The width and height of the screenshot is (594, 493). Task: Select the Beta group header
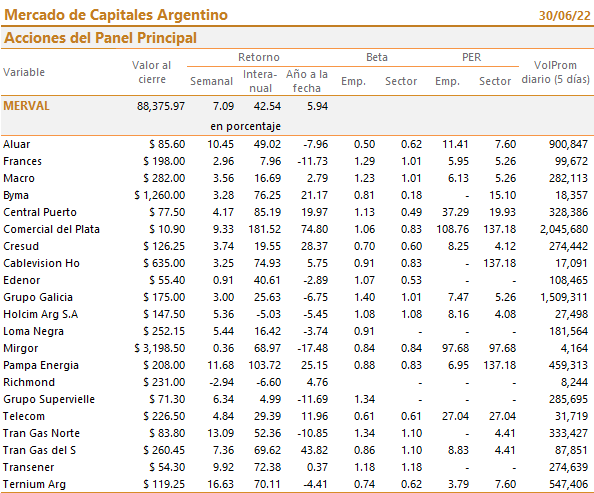(377, 57)
